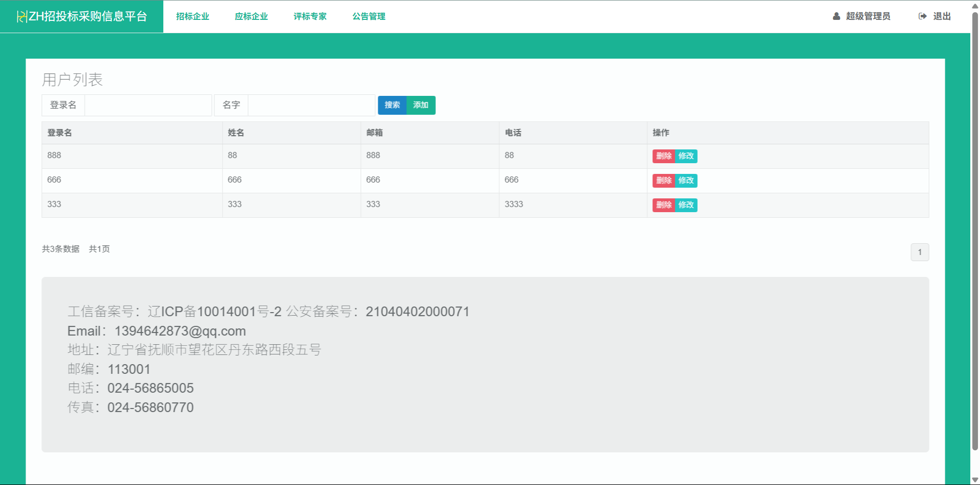
Task: Focus the 登录名 search input field
Action: 148,105
